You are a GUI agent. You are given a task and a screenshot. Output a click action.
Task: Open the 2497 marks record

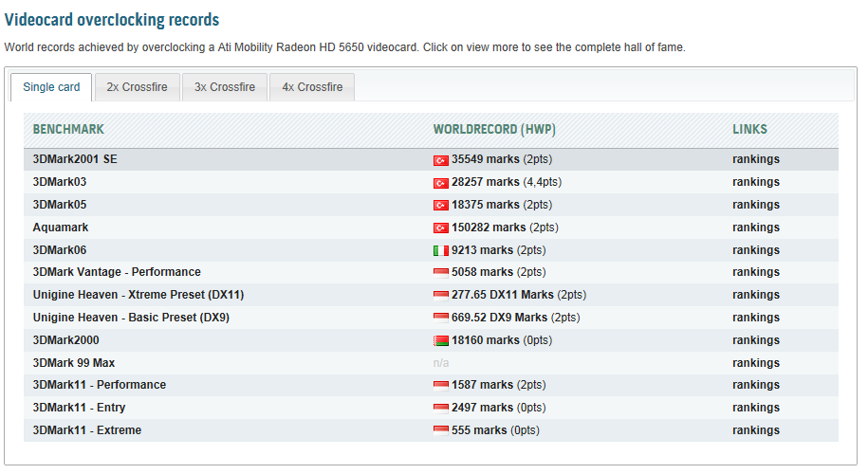point(482,408)
